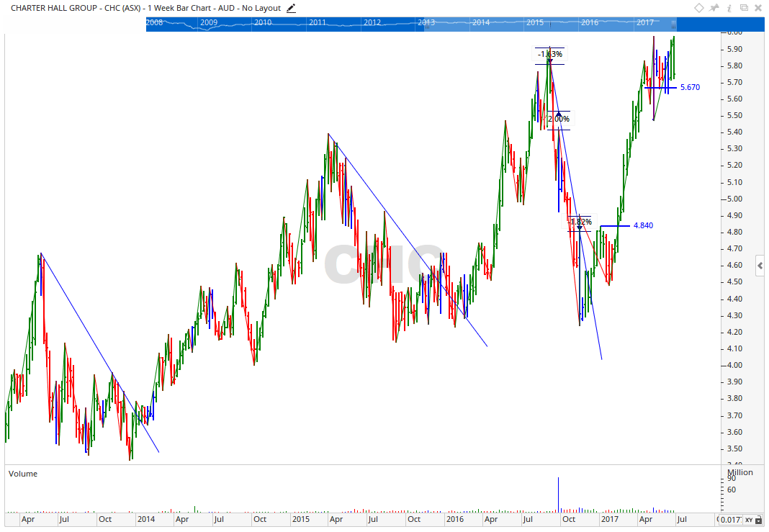Image resolution: width=769 pixels, height=532 pixels.
Task: Click the Million label on the volume axis
Action: [x=740, y=472]
